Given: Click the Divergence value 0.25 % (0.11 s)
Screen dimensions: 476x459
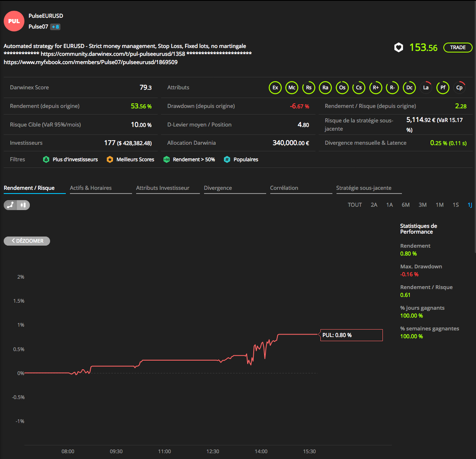Looking at the screenshot, I should [x=448, y=143].
